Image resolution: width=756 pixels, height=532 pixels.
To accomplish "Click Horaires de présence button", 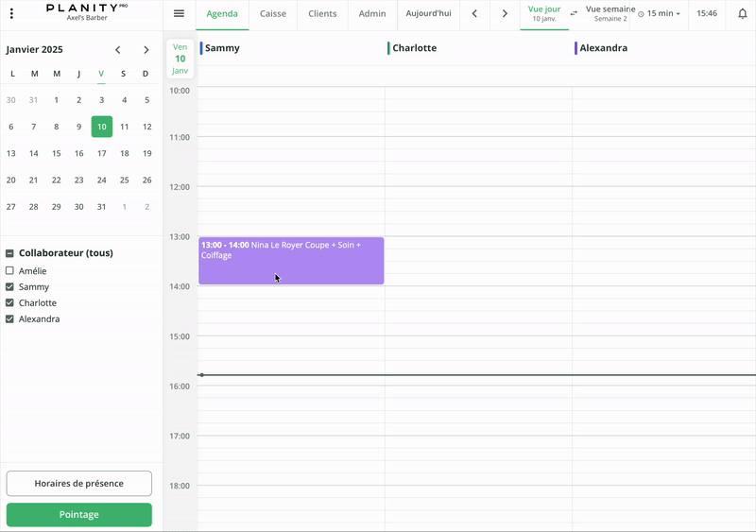I will pyautogui.click(x=79, y=483).
